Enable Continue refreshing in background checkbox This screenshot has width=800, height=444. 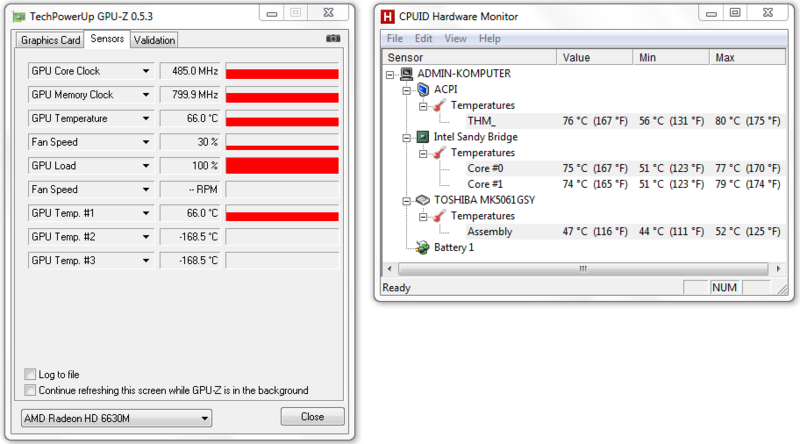pyautogui.click(x=30, y=390)
